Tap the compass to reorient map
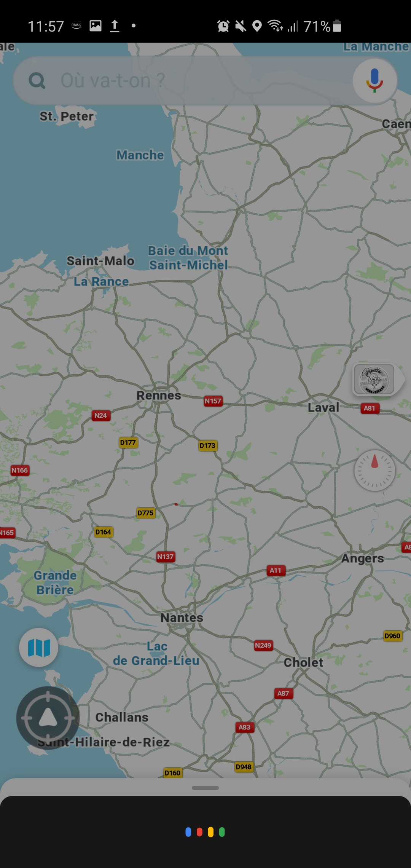The width and height of the screenshot is (411, 868). (375, 471)
